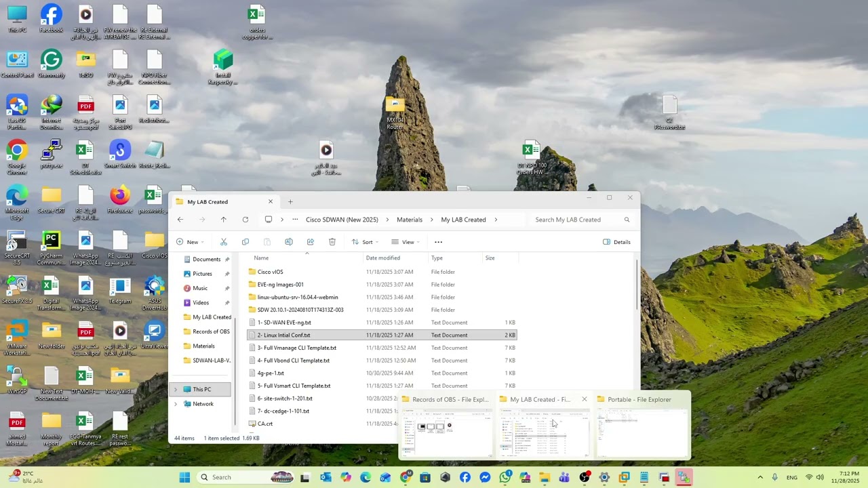Open See more options ellipsis in toolbar
The width and height of the screenshot is (868, 488).
pos(438,242)
